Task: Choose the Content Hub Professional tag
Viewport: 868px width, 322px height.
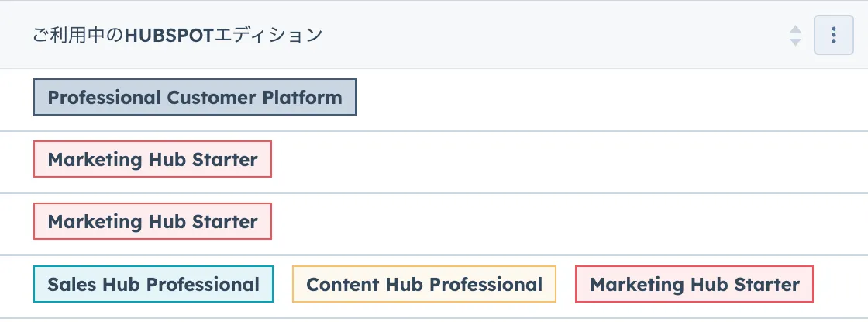Action: [424, 284]
